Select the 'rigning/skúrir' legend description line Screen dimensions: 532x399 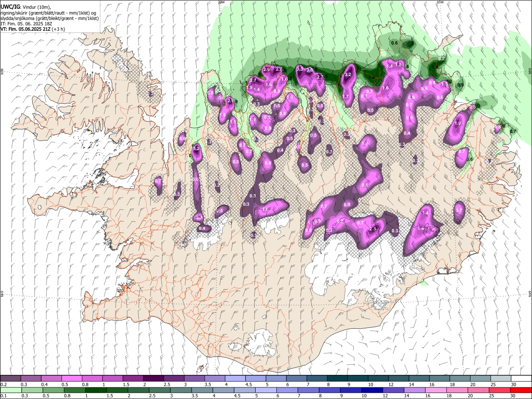pyautogui.click(x=48, y=13)
